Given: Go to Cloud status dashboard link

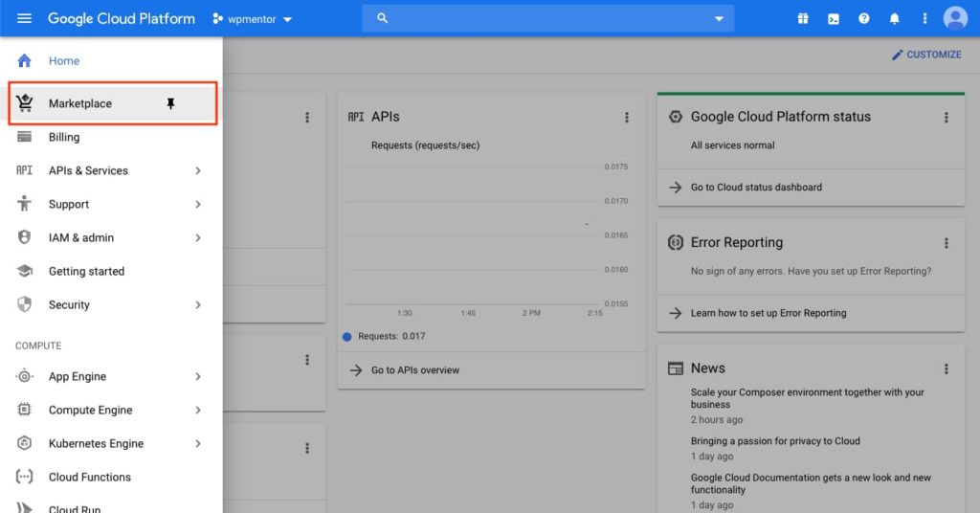Looking at the screenshot, I should (x=756, y=188).
